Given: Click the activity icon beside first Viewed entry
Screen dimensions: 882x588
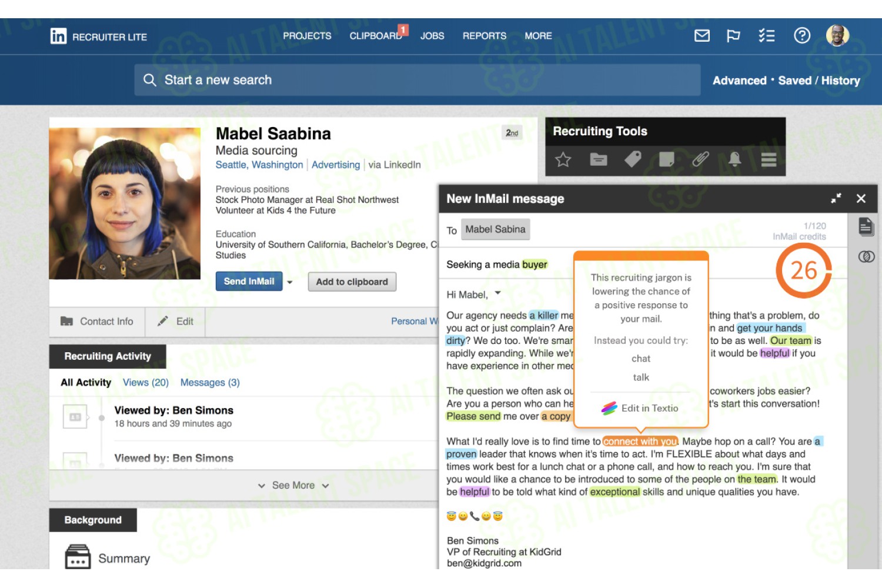Looking at the screenshot, I should pyautogui.click(x=75, y=417).
